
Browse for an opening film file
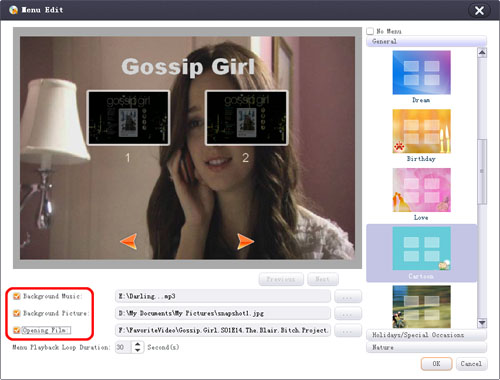tap(348, 331)
